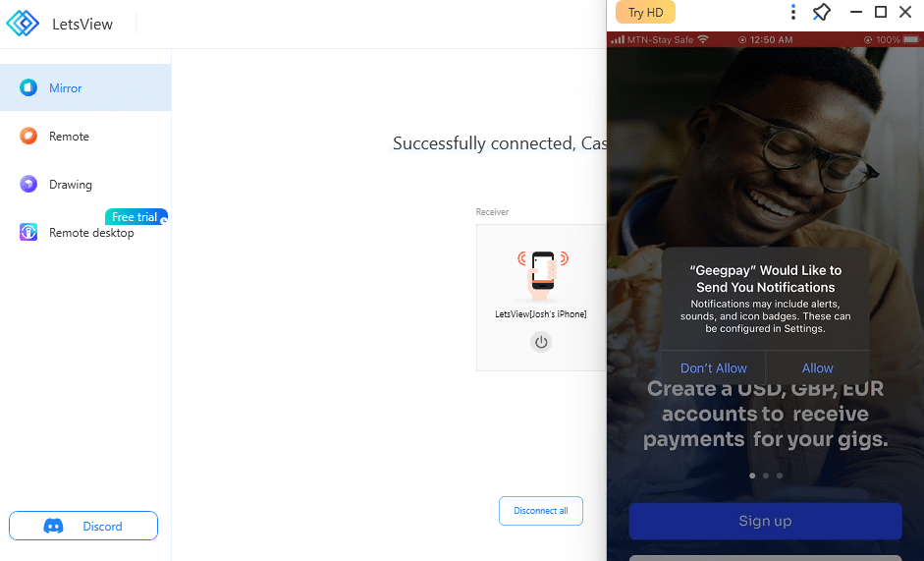Image resolution: width=924 pixels, height=561 pixels.
Task: Pin the mirror window on top
Action: (x=822, y=12)
